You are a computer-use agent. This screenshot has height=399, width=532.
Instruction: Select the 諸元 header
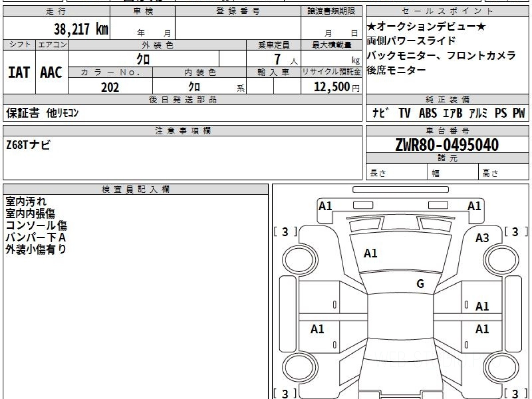(x=447, y=158)
